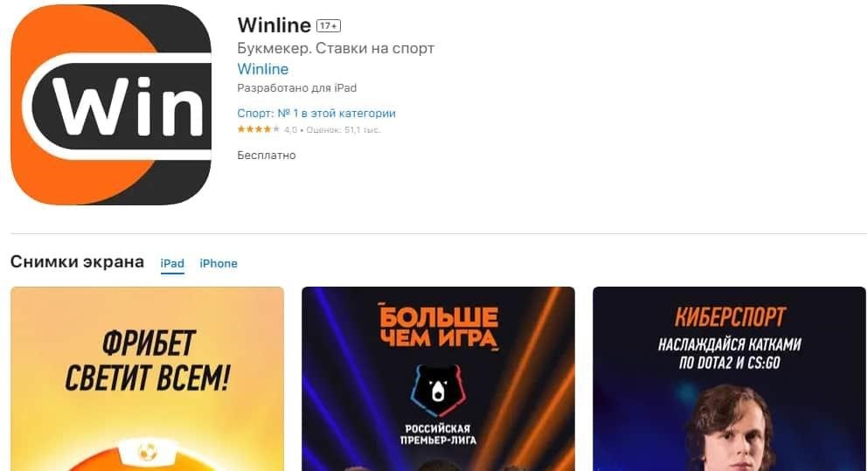Viewport: 868px width, 471px height.
Task: Click the Winline app icon
Action: click(111, 105)
